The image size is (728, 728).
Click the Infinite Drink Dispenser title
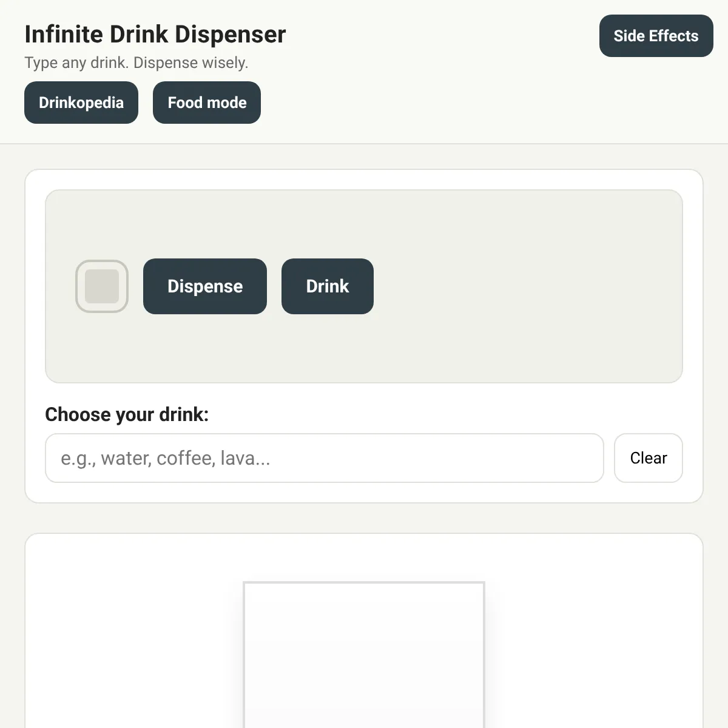coord(155,35)
